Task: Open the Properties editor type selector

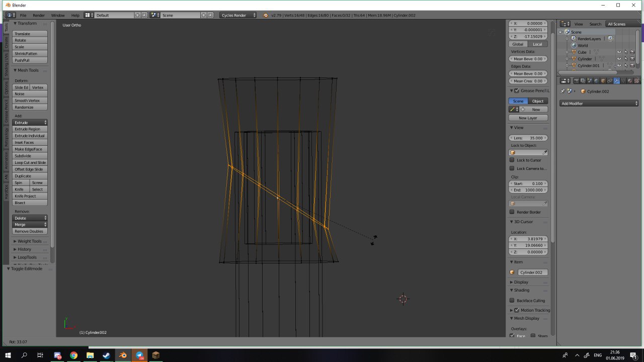Action: (x=565, y=80)
